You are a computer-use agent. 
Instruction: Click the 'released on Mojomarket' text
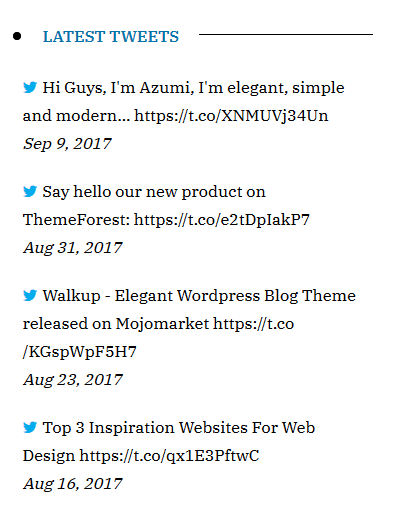[116, 324]
